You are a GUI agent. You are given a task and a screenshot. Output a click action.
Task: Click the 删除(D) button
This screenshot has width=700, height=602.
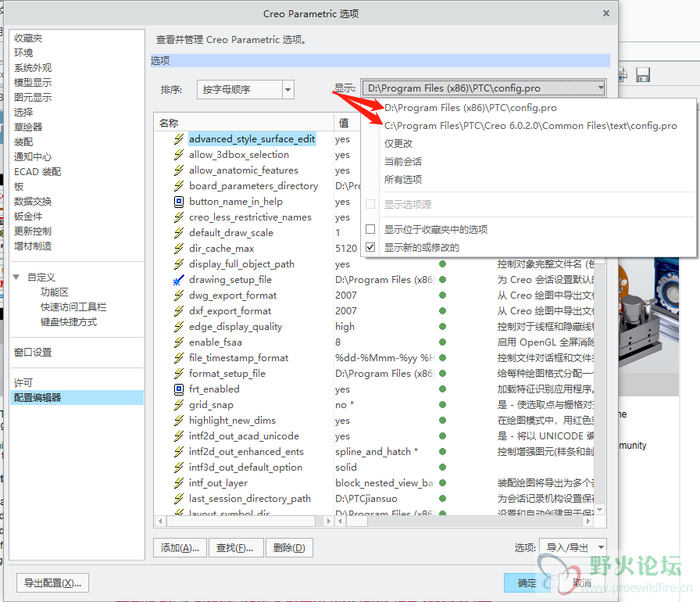pyautogui.click(x=289, y=547)
